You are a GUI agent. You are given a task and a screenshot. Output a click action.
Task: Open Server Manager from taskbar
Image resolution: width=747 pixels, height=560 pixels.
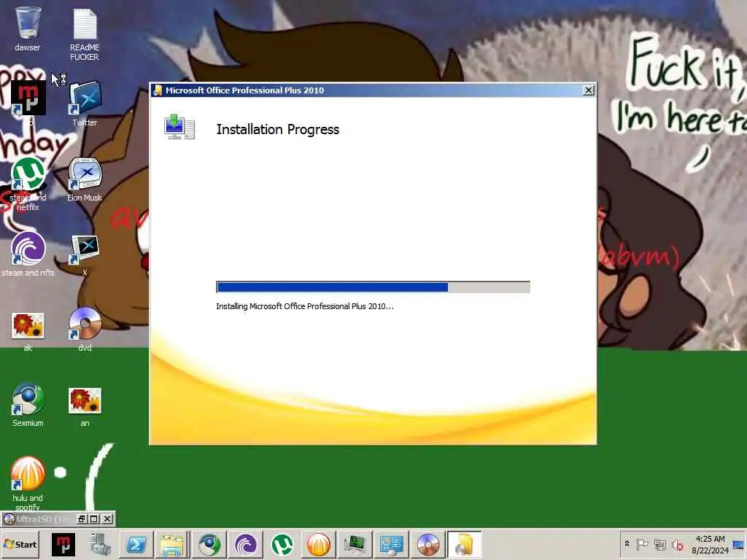(100, 544)
